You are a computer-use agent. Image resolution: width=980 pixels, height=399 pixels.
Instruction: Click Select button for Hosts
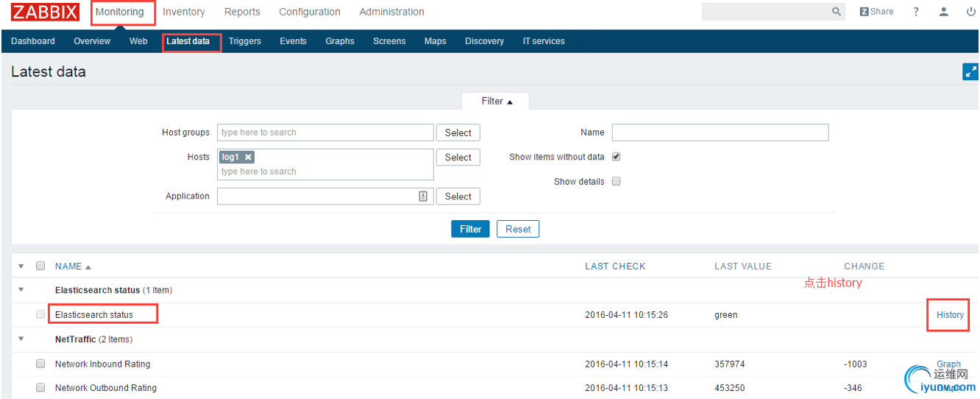click(x=458, y=157)
